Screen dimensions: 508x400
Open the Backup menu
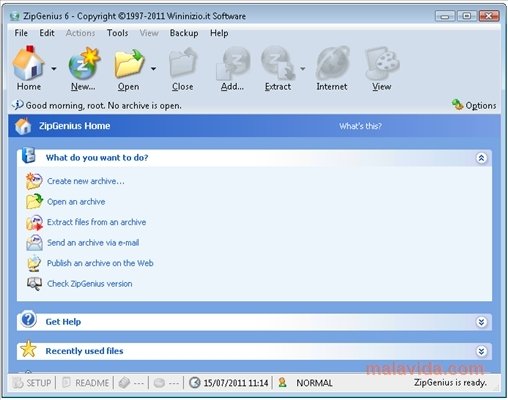tap(184, 33)
